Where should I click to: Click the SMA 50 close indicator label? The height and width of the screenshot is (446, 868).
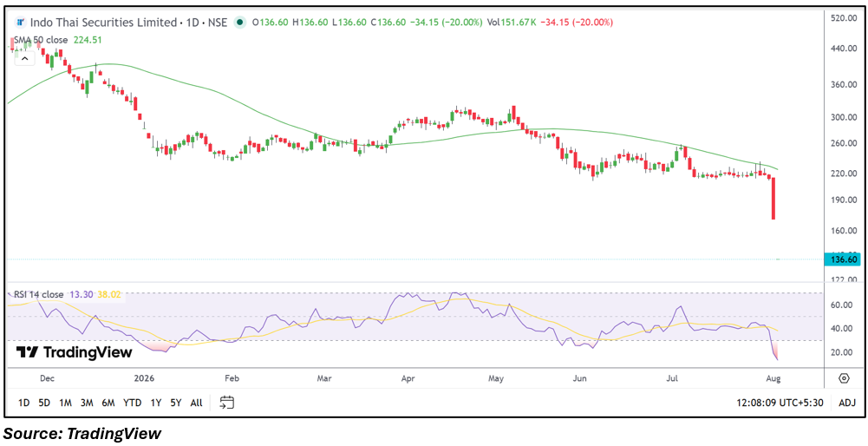pyautogui.click(x=40, y=40)
